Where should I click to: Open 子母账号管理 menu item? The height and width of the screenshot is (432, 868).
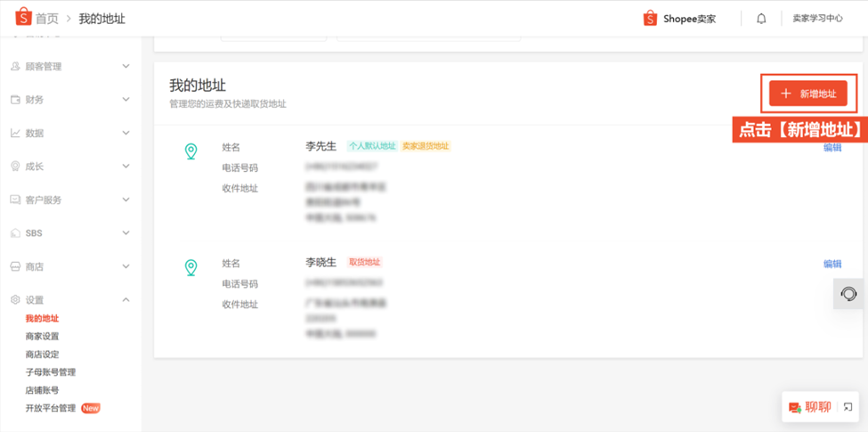coord(50,372)
